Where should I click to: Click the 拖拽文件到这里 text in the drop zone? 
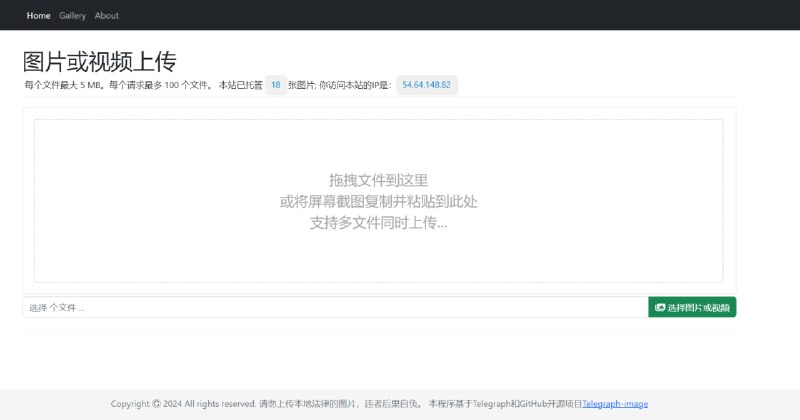(x=378, y=180)
